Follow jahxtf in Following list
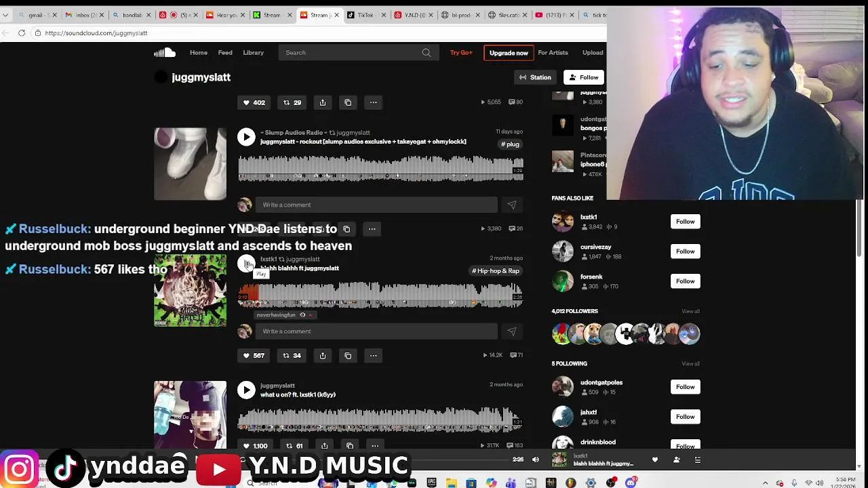 685,417
